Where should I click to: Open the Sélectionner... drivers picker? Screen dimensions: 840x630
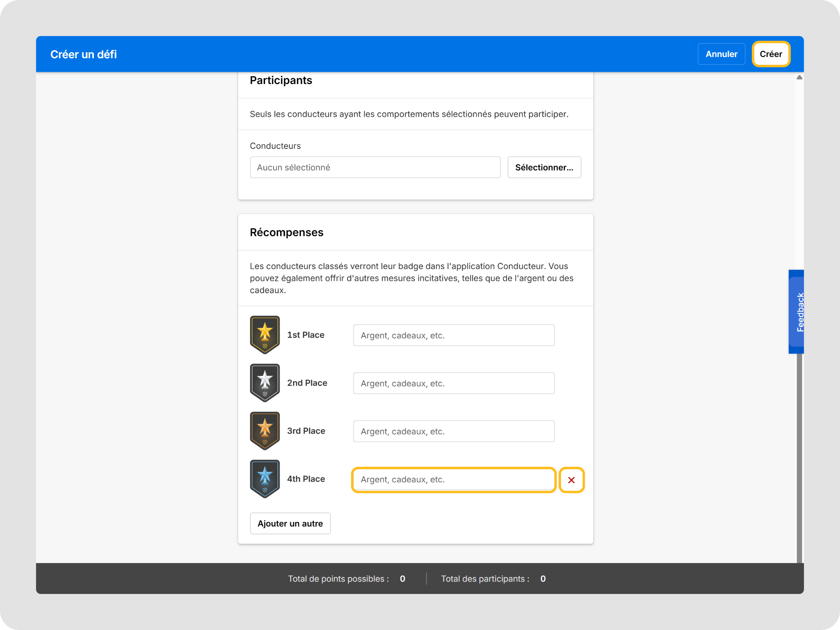tap(544, 167)
